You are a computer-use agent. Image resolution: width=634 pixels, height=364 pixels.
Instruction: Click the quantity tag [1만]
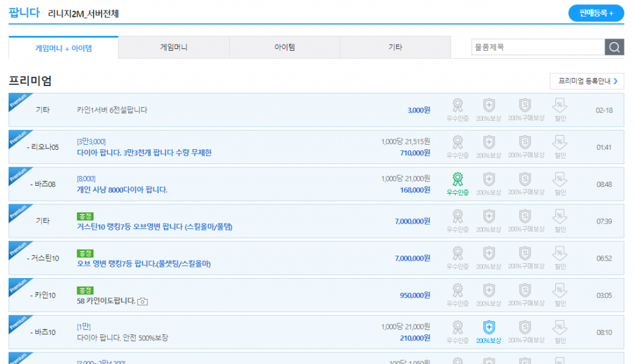84,326
